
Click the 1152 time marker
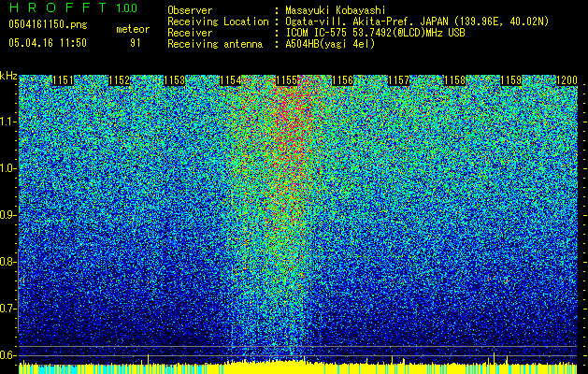[x=120, y=80]
